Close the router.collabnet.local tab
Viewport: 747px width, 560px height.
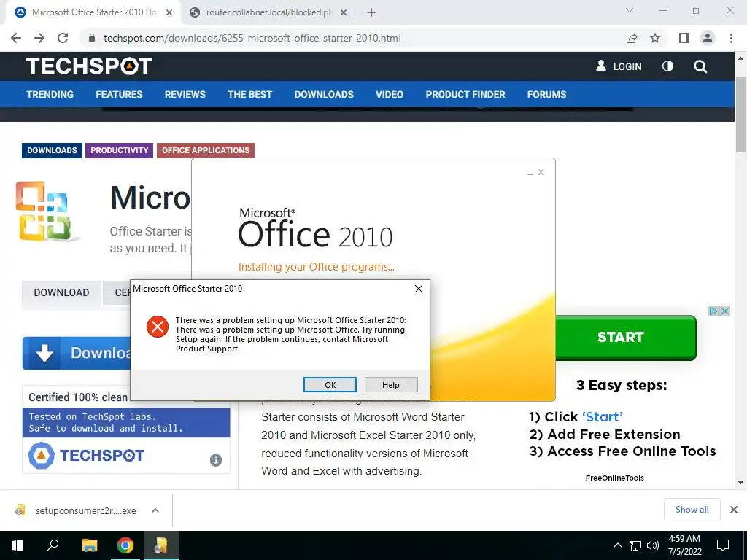click(344, 13)
